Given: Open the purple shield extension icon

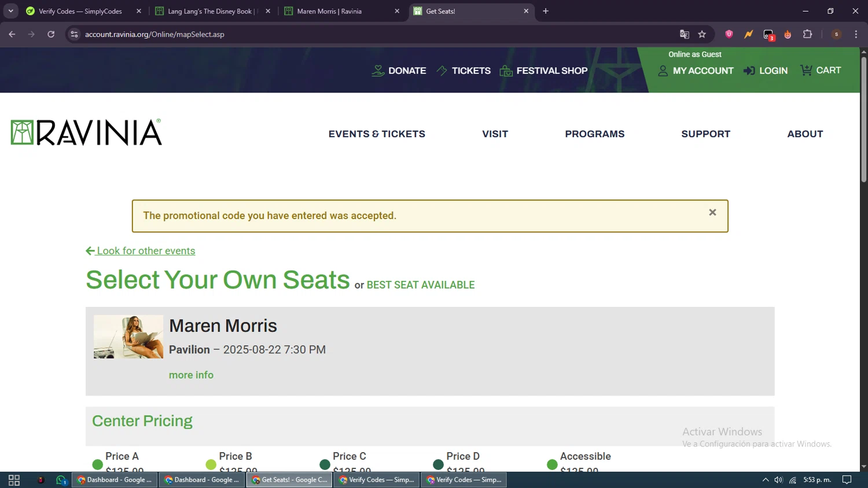Looking at the screenshot, I should [729, 34].
